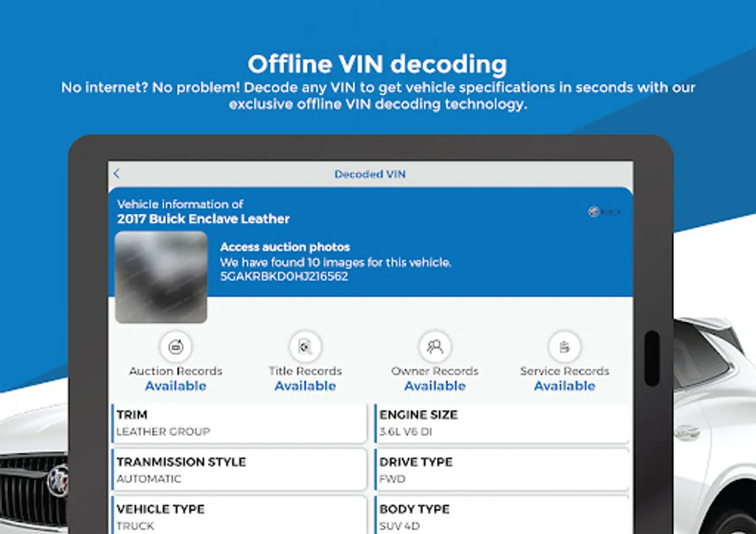Open the Title Records icon
The width and height of the screenshot is (756, 534).
click(x=305, y=347)
